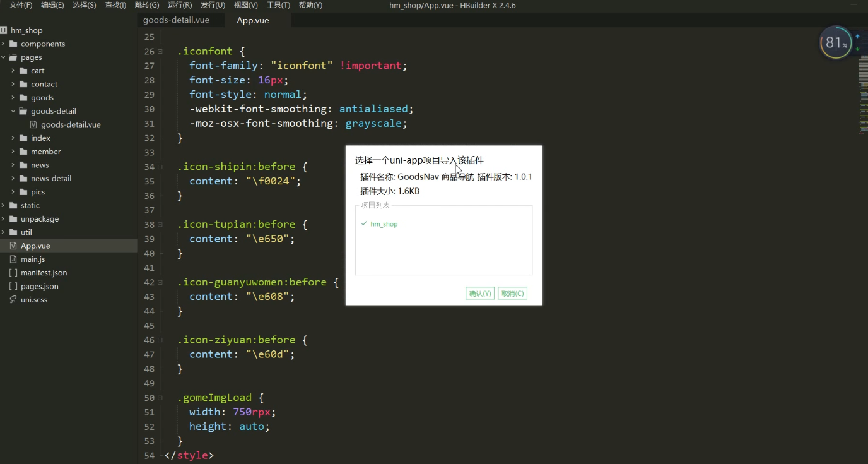Expand the news-detail folder arrow
The width and height of the screenshot is (868, 464).
13,179
